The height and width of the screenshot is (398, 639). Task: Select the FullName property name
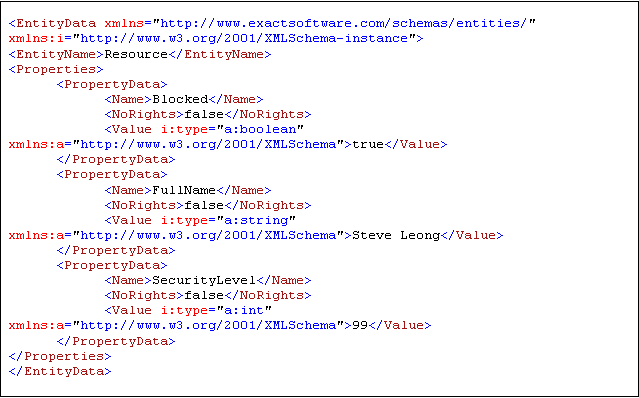point(184,190)
